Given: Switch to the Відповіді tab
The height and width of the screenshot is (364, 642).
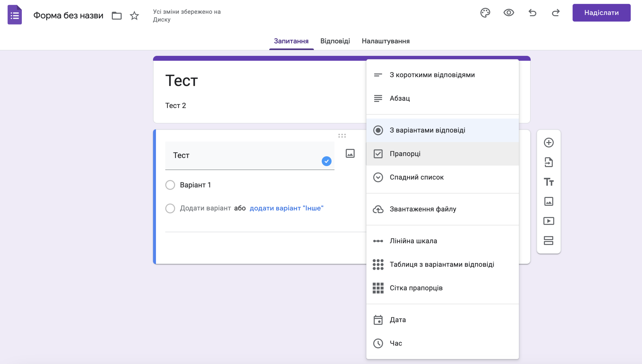Looking at the screenshot, I should click(335, 41).
